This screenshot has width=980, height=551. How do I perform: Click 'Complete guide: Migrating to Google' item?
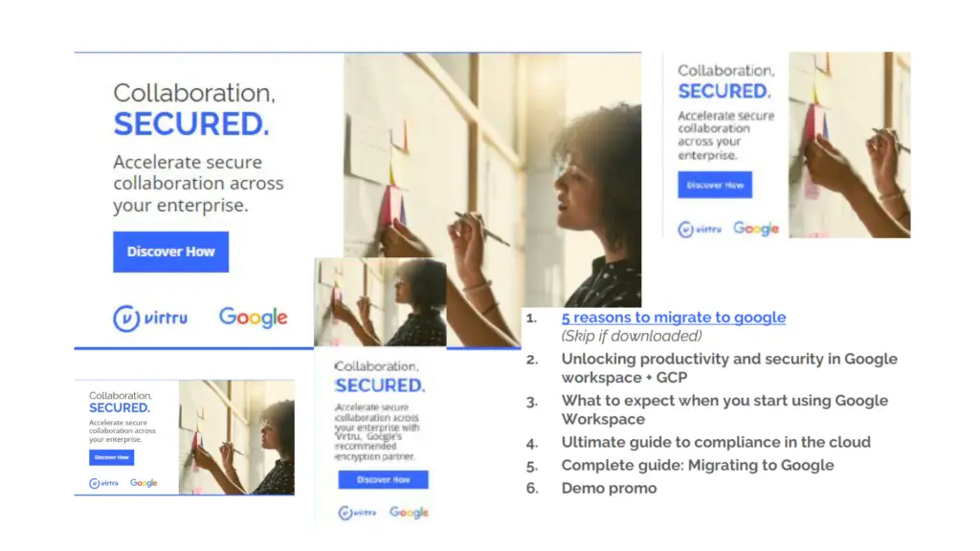tap(697, 465)
